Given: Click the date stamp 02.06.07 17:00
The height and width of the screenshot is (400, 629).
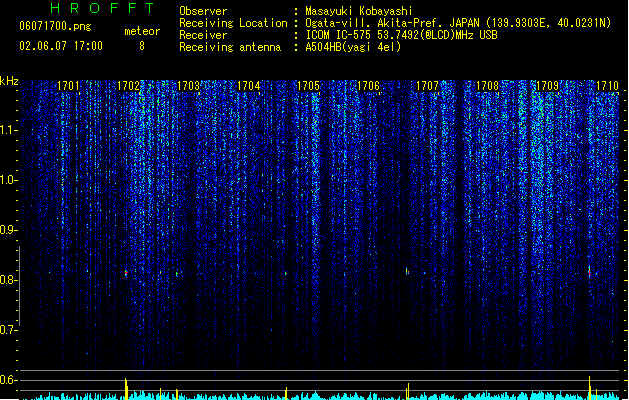Looking at the screenshot, I should coord(61,46).
